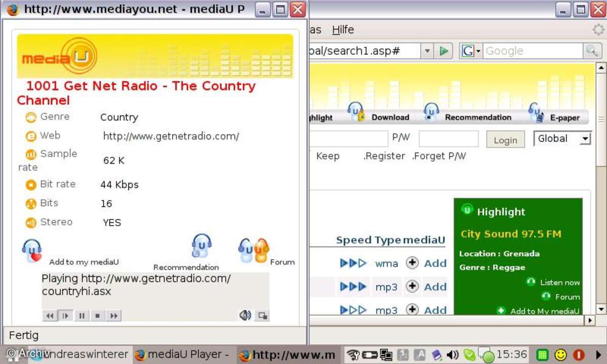Click the taskbar right arrow expander
This screenshot has width=607, height=364.
point(598,355)
